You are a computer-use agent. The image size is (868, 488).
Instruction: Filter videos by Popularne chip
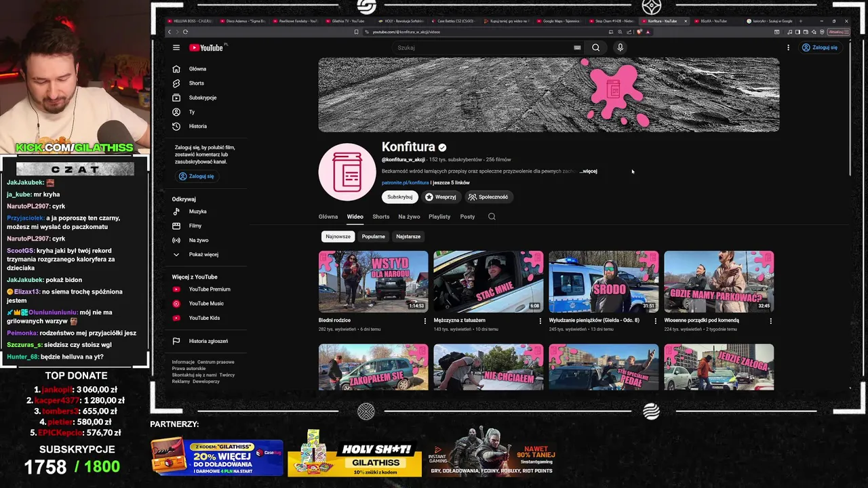click(374, 237)
